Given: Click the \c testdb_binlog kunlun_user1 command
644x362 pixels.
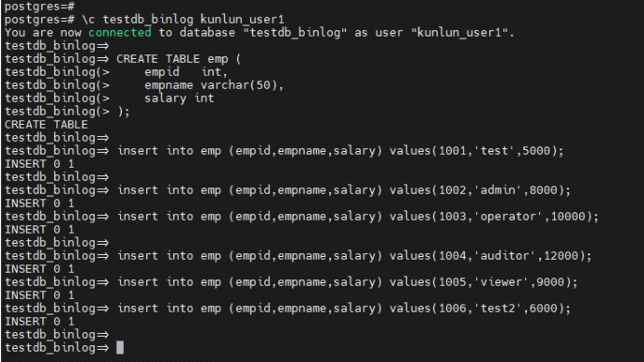Looking at the screenshot, I should tap(183, 20).
